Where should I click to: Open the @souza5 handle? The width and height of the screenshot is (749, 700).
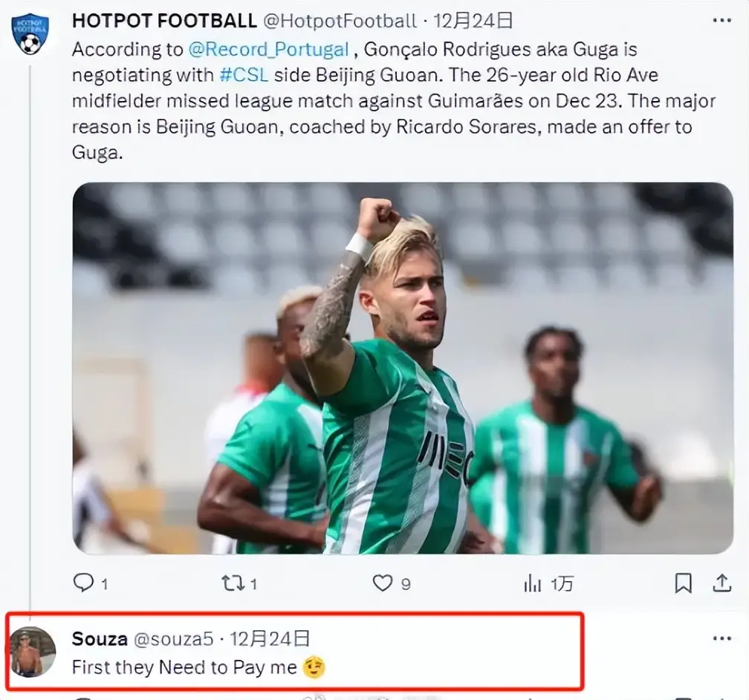(x=172, y=638)
